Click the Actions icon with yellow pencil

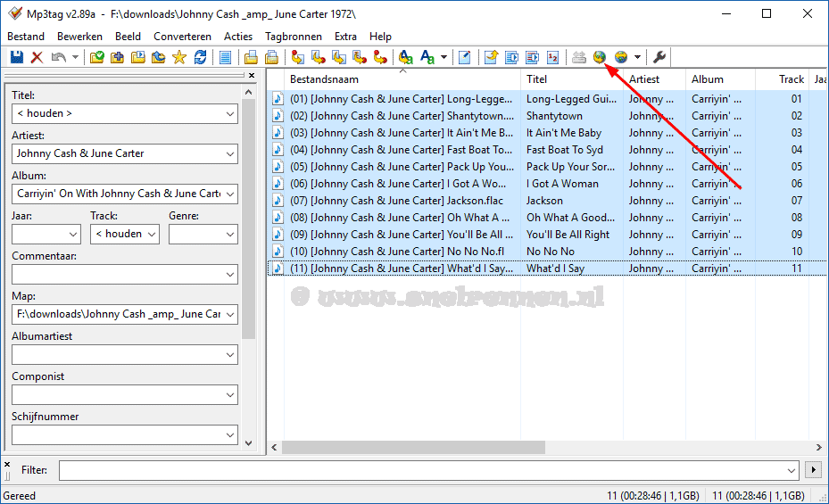pyautogui.click(x=405, y=57)
